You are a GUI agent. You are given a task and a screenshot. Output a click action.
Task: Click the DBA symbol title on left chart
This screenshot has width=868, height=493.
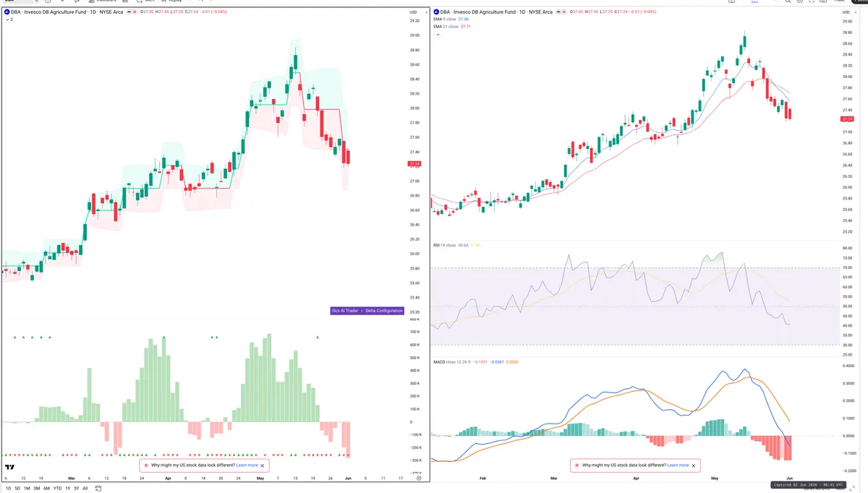coord(67,12)
